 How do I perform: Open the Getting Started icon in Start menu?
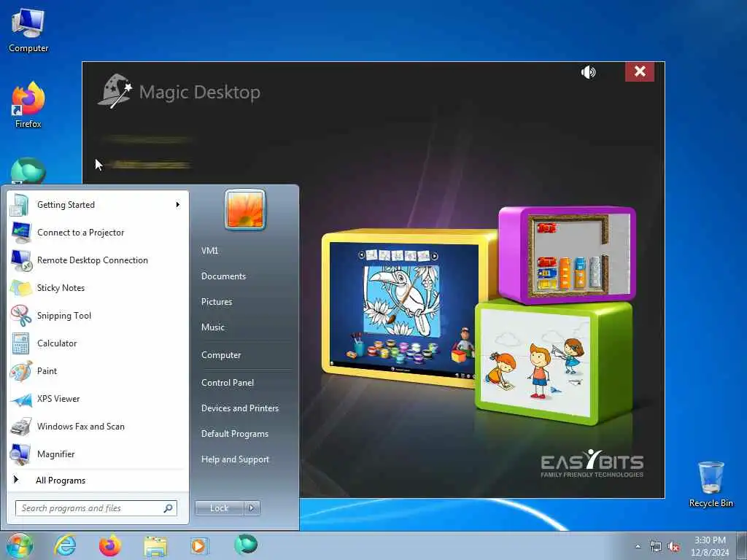[20, 205]
